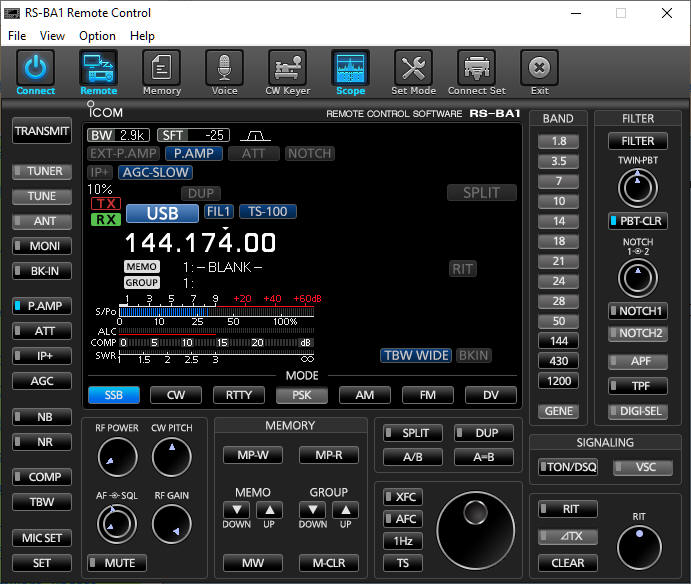
Task: Toggle the TPF filter
Action: click(638, 386)
